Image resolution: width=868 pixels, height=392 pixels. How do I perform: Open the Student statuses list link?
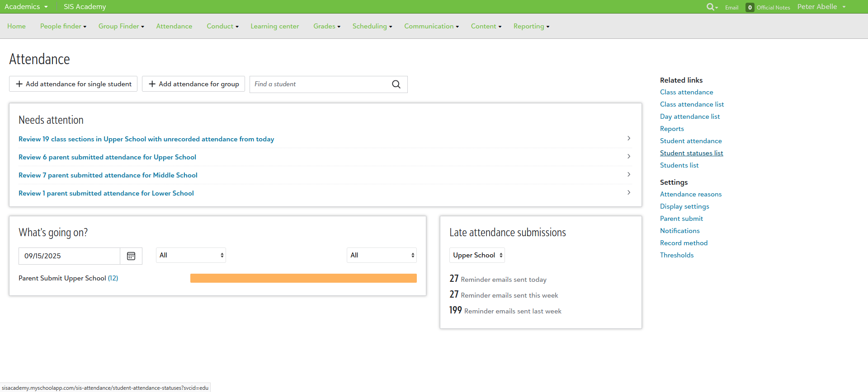tap(691, 153)
